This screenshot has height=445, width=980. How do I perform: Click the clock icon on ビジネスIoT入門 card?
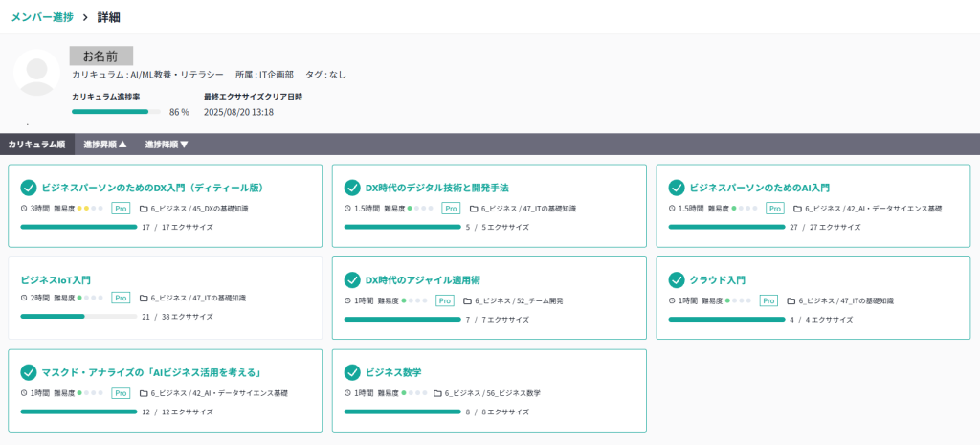click(x=24, y=300)
